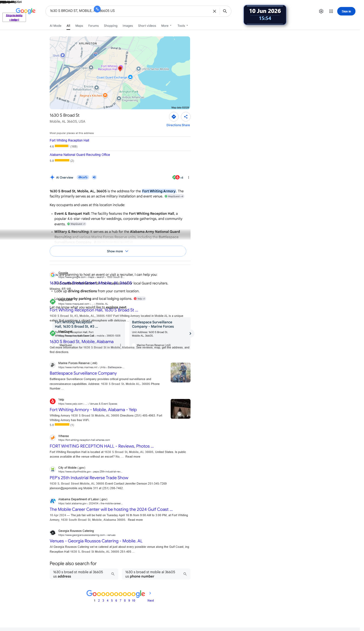Click the Regina's Kitchen restaurant pin on map
Image resolution: width=364 pixels, height=631 pixels.
coord(105,95)
